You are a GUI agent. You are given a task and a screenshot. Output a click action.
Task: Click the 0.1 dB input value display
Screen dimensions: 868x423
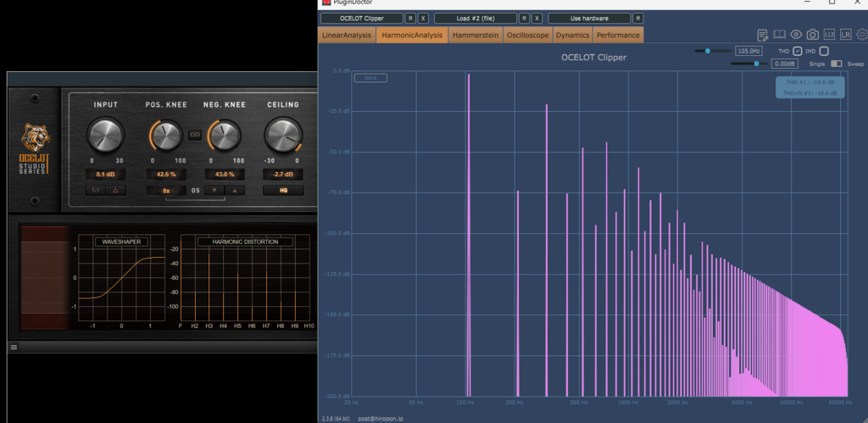click(105, 175)
